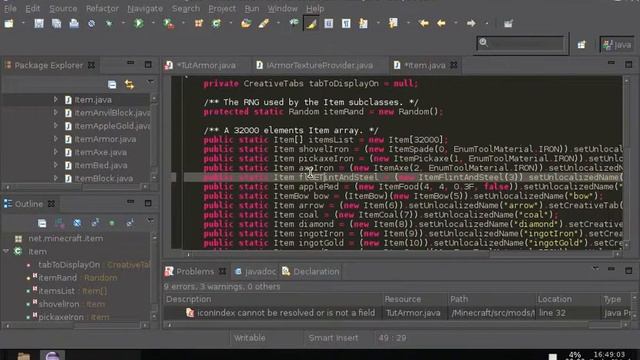This screenshot has width=640, height=360.
Task: Click the Save All toolbar icon
Action: pos(56,23)
